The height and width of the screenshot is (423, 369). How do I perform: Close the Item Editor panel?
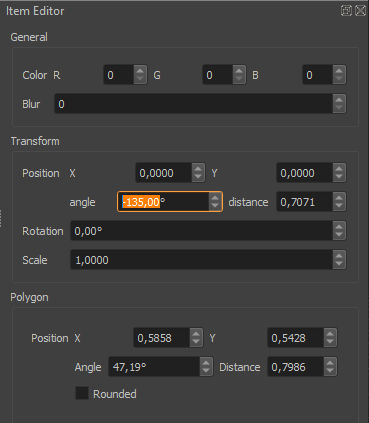point(360,11)
